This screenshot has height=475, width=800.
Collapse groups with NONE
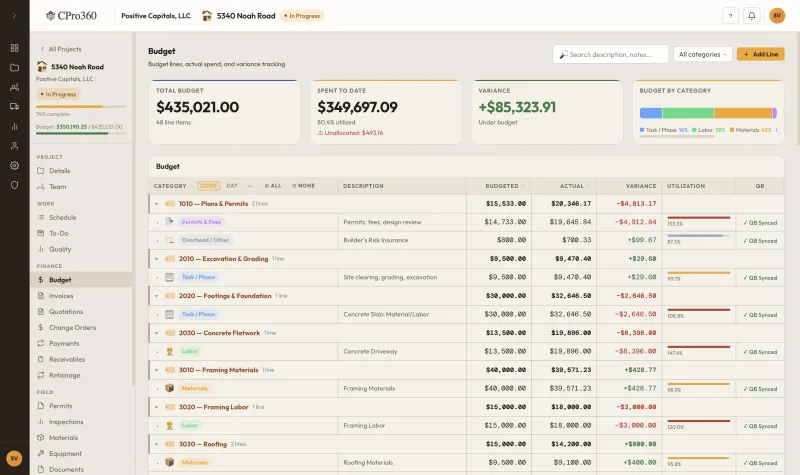coord(304,186)
